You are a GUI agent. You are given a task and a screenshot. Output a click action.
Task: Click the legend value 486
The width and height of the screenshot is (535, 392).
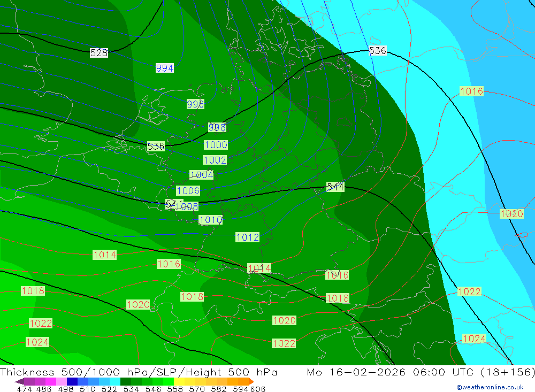tap(44, 389)
